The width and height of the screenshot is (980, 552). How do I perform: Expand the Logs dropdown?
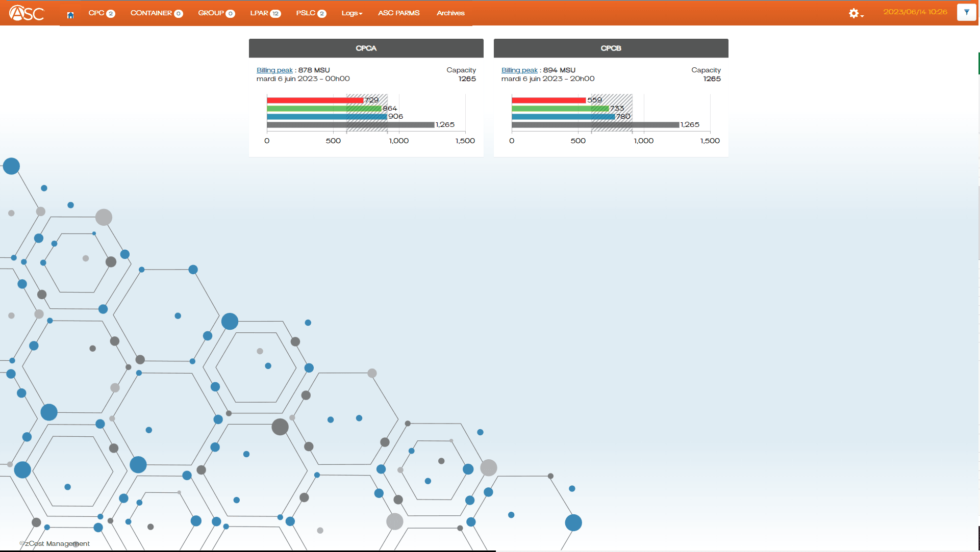tap(352, 13)
